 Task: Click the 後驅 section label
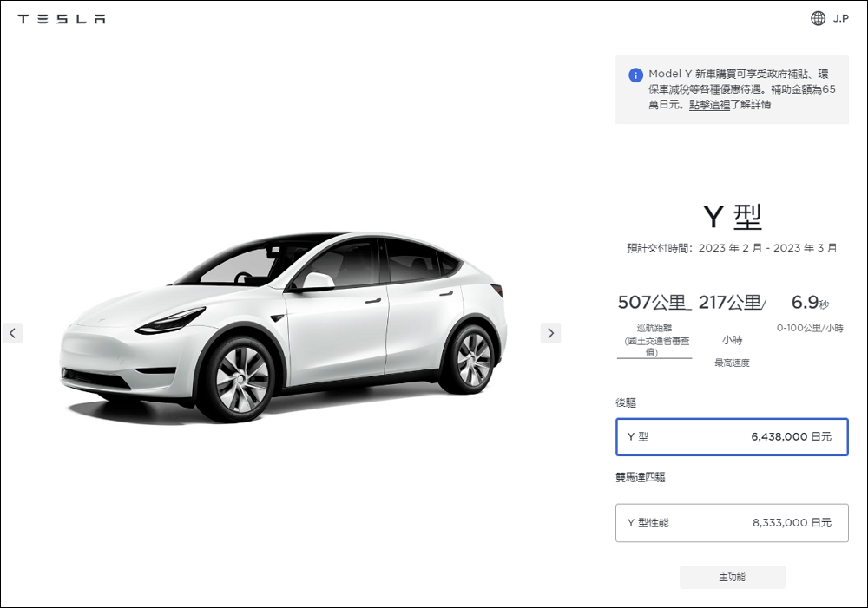coord(626,402)
